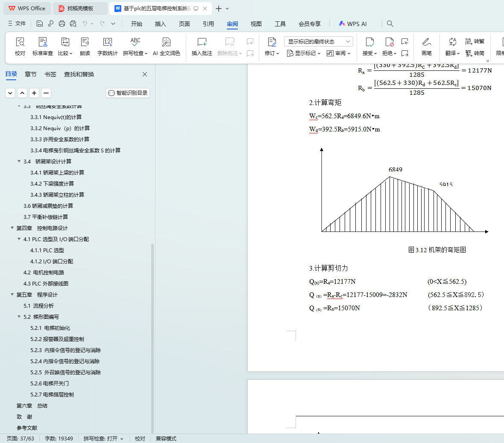Click 页面: 37/63 in status bar
The height and width of the screenshot is (443, 504).
(21, 439)
